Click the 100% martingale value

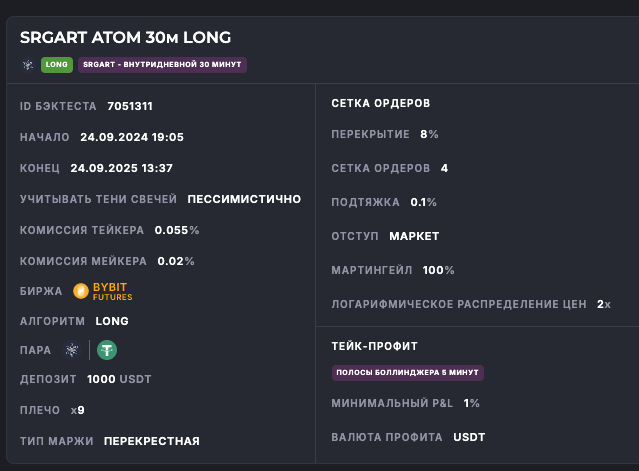click(438, 270)
